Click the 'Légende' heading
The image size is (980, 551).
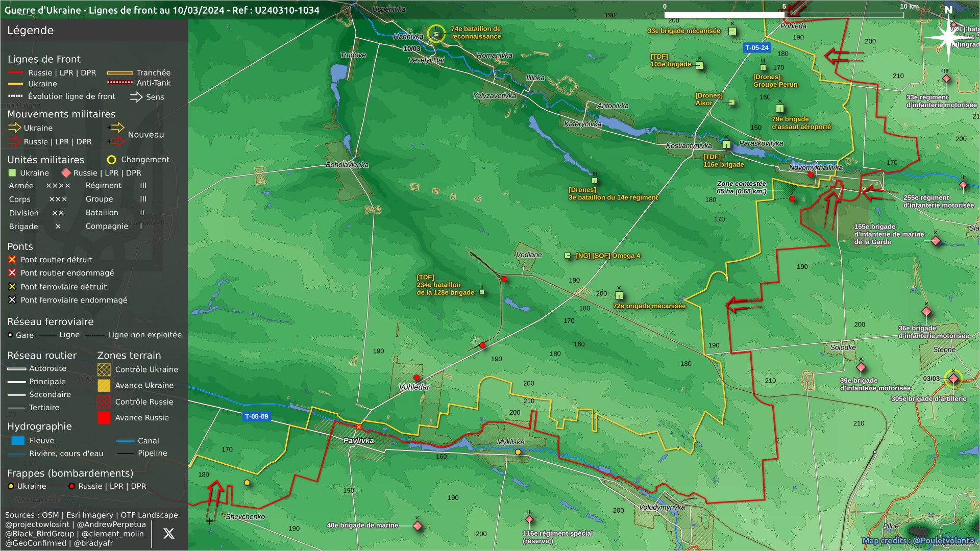[30, 30]
